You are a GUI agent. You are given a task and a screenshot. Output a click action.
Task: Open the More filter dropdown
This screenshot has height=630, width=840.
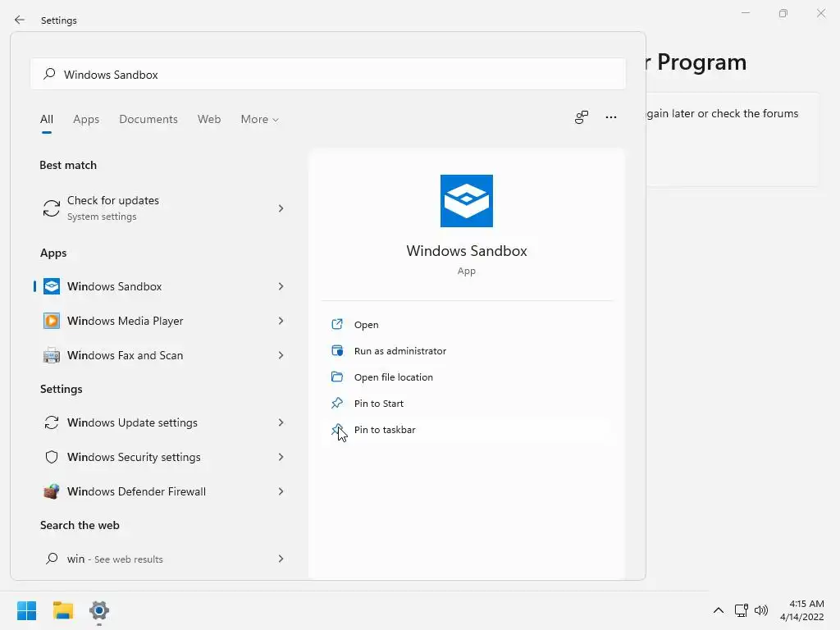pyautogui.click(x=260, y=119)
